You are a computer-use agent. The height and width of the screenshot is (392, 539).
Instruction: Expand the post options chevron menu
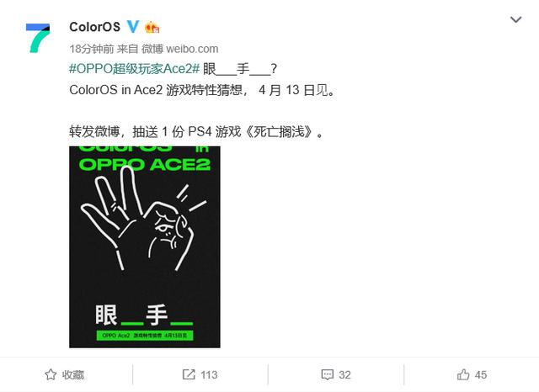pos(515,19)
